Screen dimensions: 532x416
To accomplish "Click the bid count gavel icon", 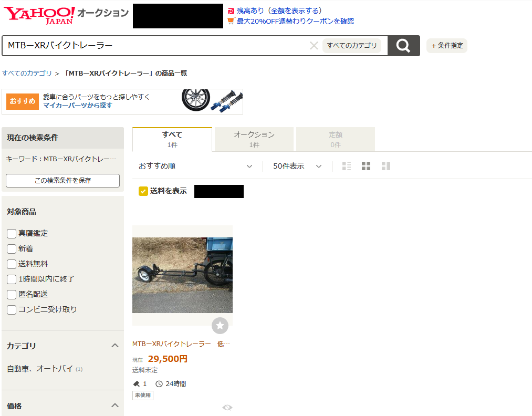I will 137,384.
